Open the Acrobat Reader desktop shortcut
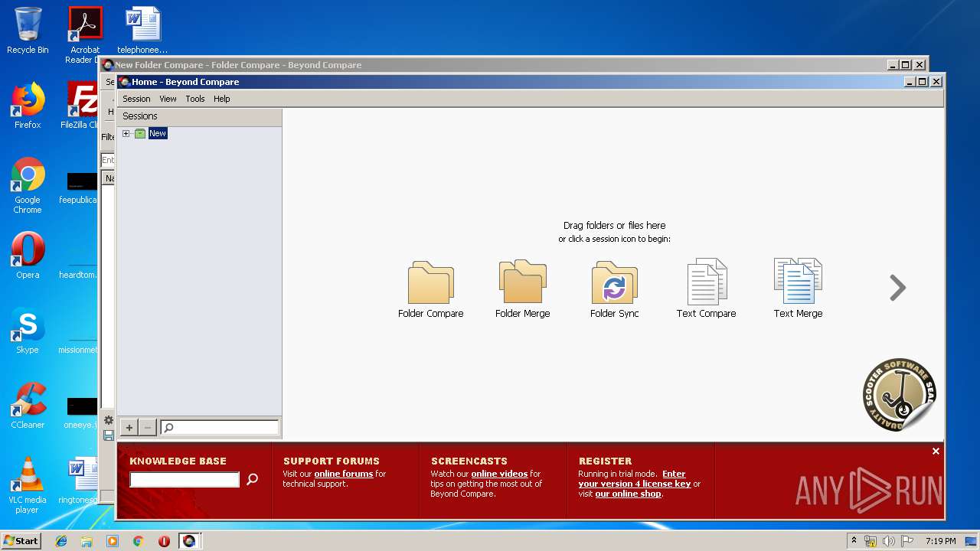980x551 pixels. tap(85, 35)
